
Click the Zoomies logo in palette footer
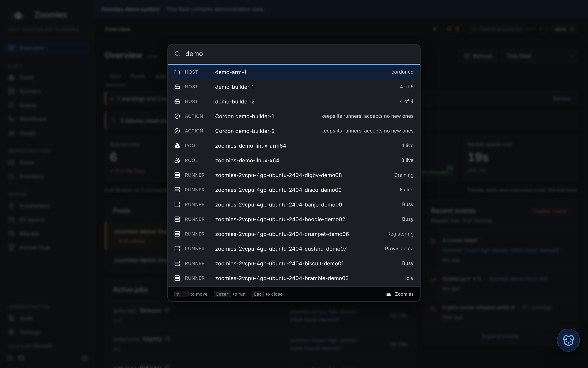(388, 294)
